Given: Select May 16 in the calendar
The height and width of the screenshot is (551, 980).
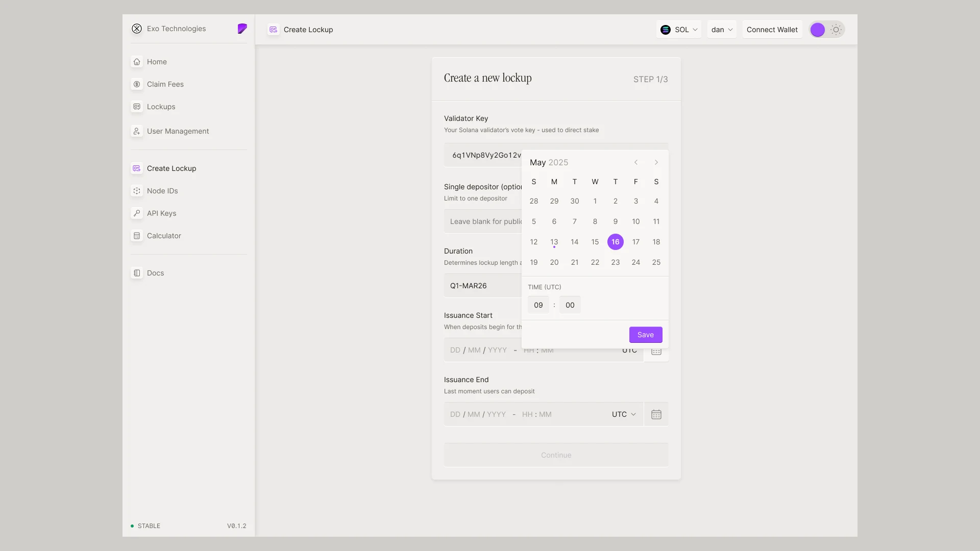Looking at the screenshot, I should pos(616,242).
